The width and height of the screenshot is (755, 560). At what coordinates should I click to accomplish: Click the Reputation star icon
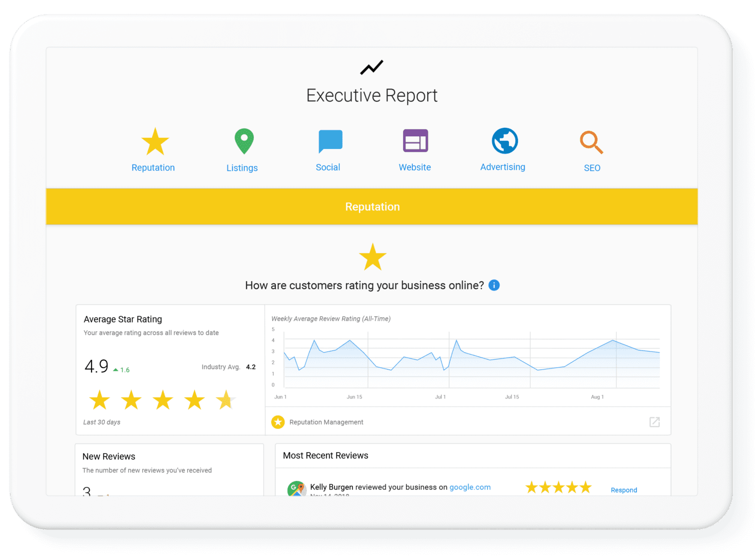tap(155, 141)
